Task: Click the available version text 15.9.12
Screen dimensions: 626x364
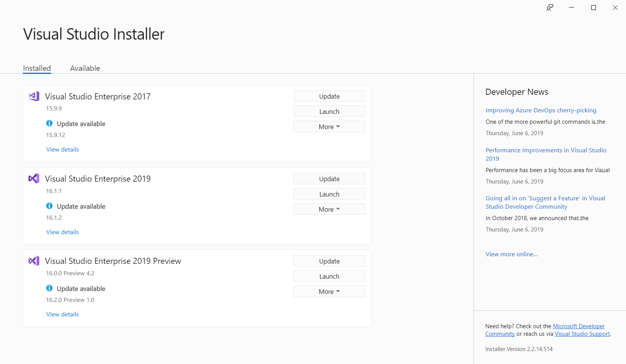Action: [56, 135]
